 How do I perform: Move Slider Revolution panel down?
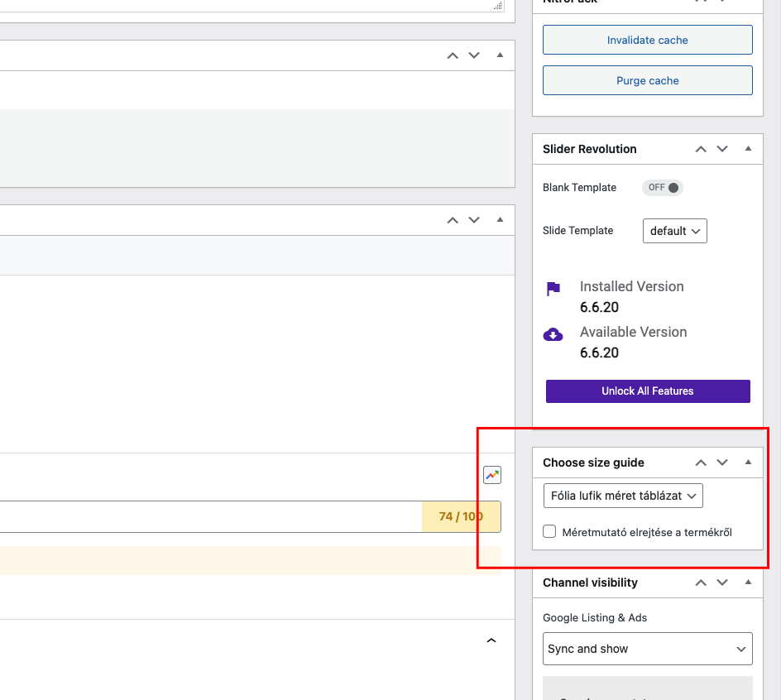tap(722, 149)
